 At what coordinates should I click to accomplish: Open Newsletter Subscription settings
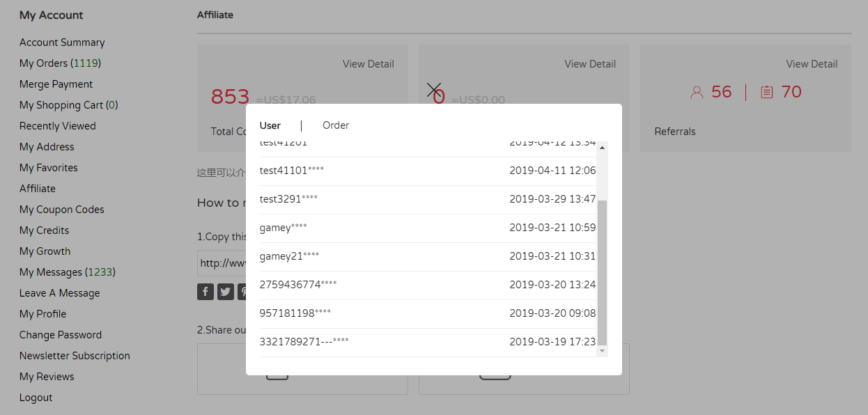point(75,356)
